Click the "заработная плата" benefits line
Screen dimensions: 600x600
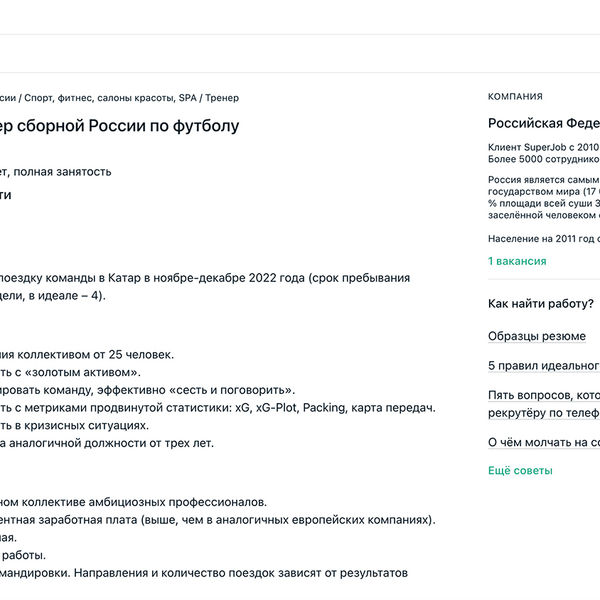(x=220, y=520)
